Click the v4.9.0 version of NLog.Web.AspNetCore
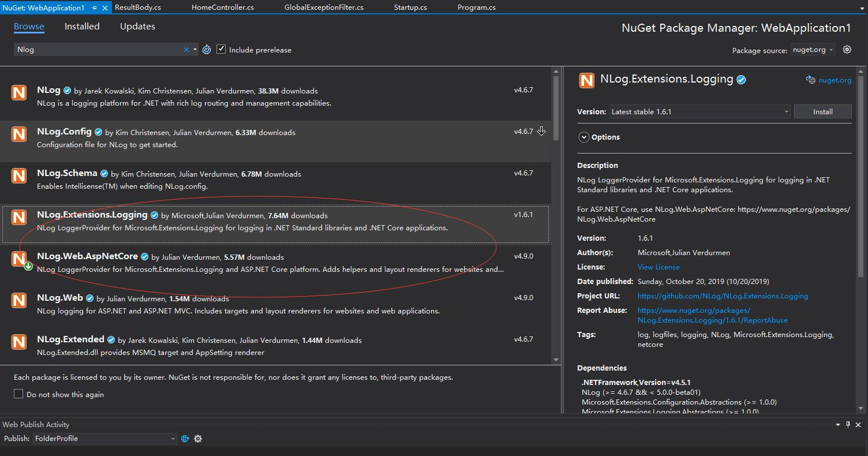Image resolution: width=868 pixels, height=456 pixels. click(x=523, y=256)
